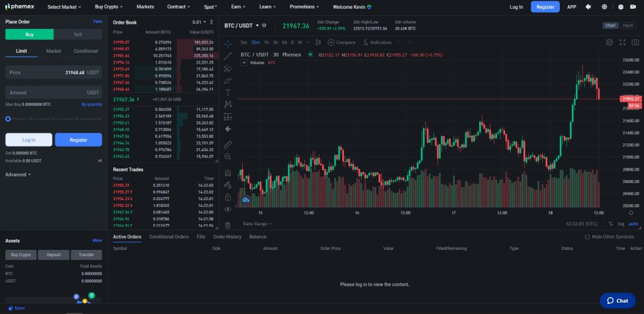
Task: Select the ruler measure tool
Action: (x=228, y=144)
